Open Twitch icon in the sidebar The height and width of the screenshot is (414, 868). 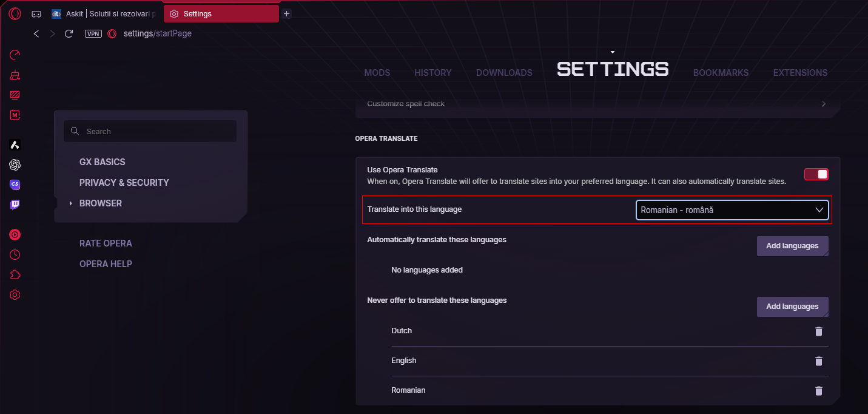coord(15,205)
